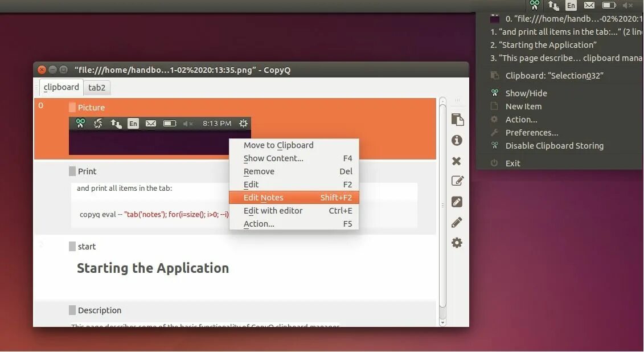This screenshot has height=352, width=644.
Task: Switch to the tab2 tab
Action: [x=97, y=88]
